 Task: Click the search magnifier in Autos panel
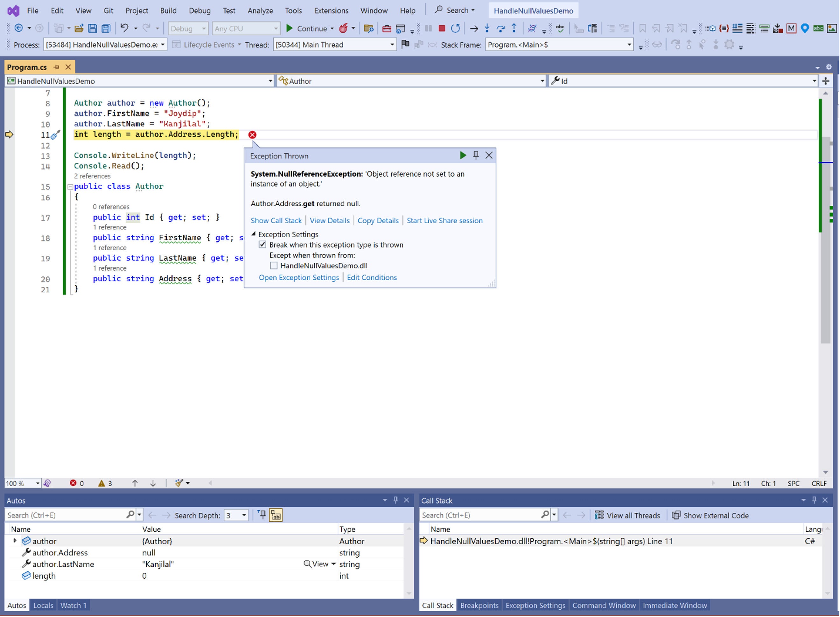point(130,515)
